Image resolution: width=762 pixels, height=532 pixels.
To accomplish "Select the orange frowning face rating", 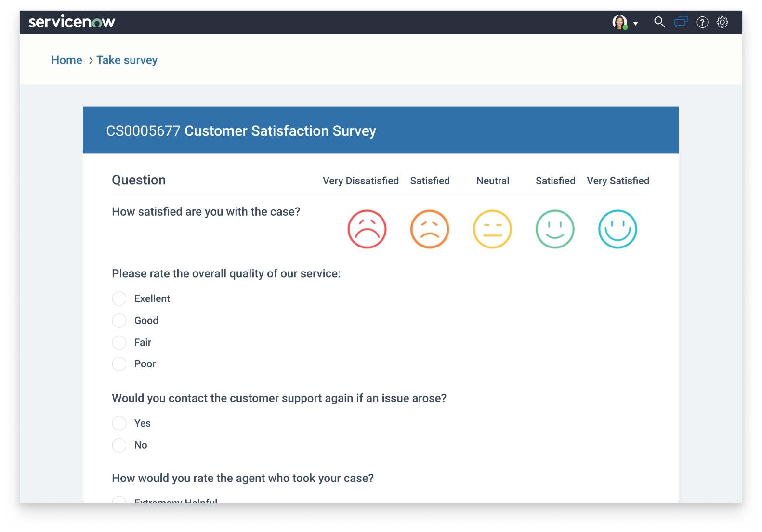I will coord(429,229).
